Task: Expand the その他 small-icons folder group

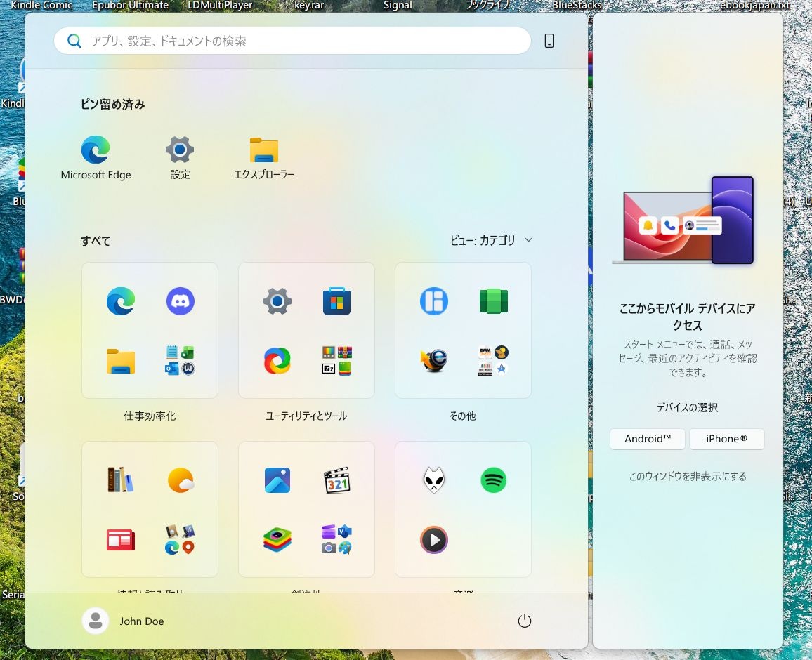Action: tap(494, 360)
